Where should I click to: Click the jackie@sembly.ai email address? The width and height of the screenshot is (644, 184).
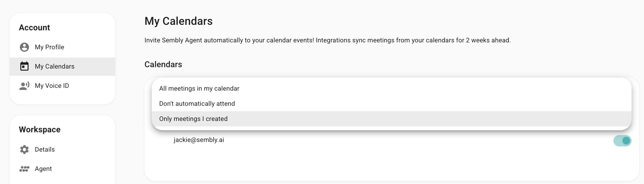[x=199, y=140]
